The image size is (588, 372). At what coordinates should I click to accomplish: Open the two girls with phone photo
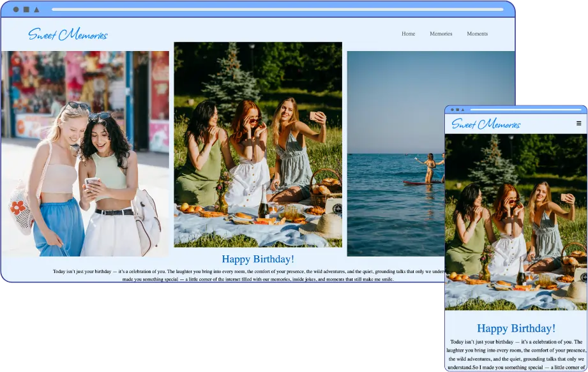pyautogui.click(x=85, y=153)
